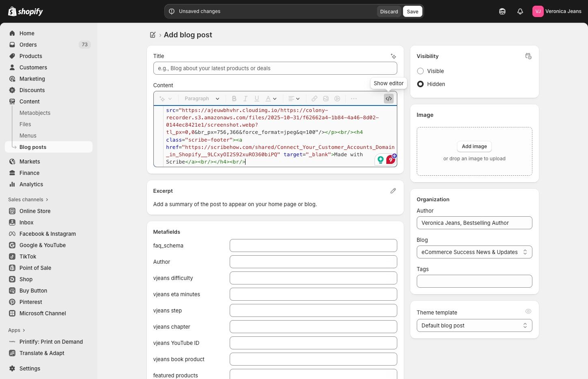588x379 pixels.
Task: Select the Visible radio button
Action: point(420,71)
